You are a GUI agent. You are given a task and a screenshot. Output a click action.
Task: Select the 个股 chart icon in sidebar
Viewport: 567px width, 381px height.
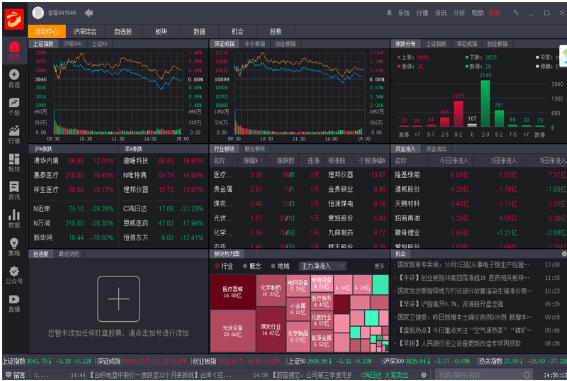coord(14,106)
